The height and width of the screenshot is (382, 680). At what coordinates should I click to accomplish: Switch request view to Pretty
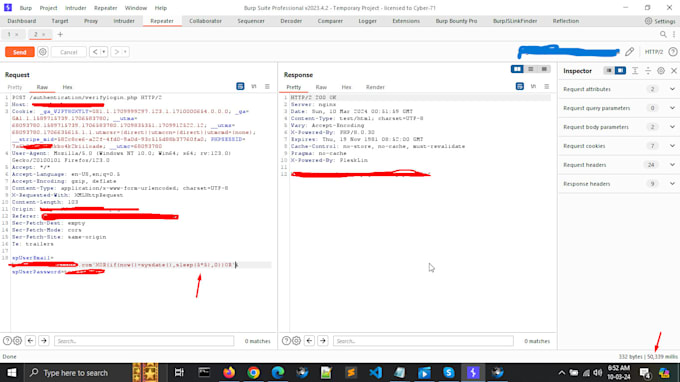click(x=15, y=87)
